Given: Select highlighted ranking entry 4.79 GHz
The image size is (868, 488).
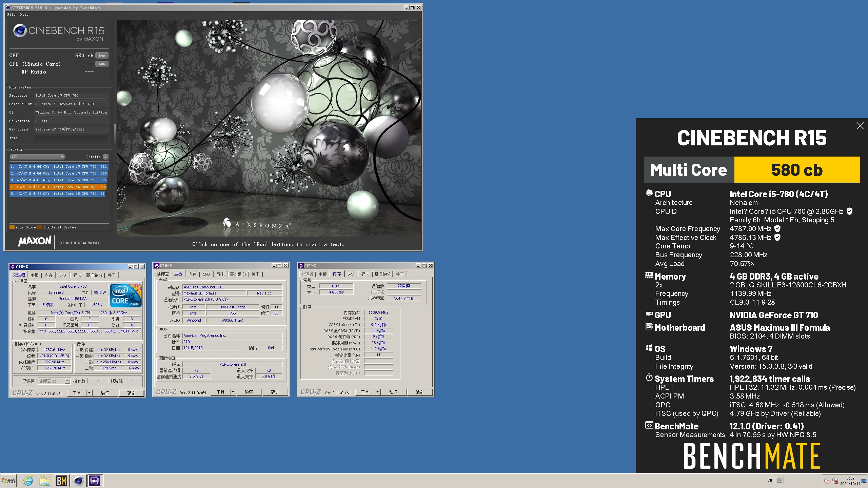Looking at the screenshot, I should pyautogui.click(x=58, y=187).
